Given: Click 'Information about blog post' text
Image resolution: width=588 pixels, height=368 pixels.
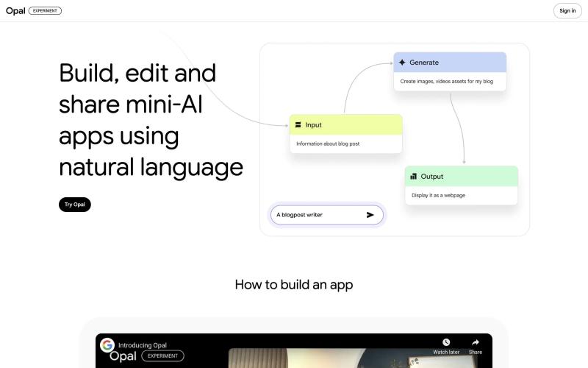Looking at the screenshot, I should pos(328,144).
